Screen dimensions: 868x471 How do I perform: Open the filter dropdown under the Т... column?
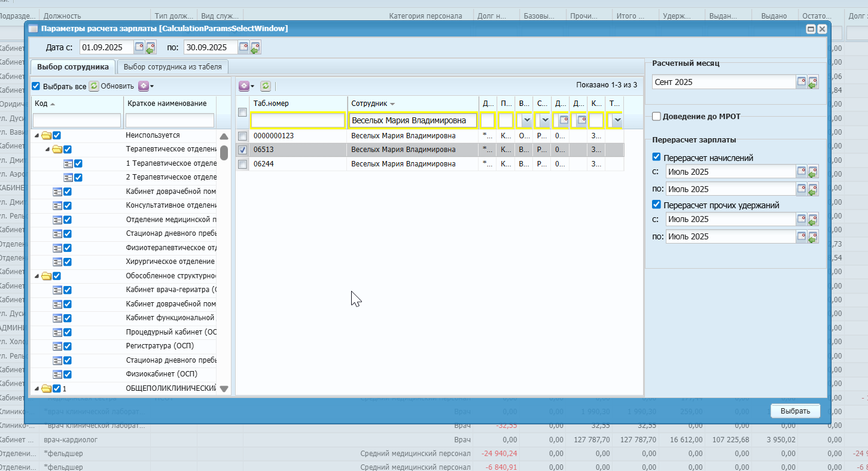(617, 120)
